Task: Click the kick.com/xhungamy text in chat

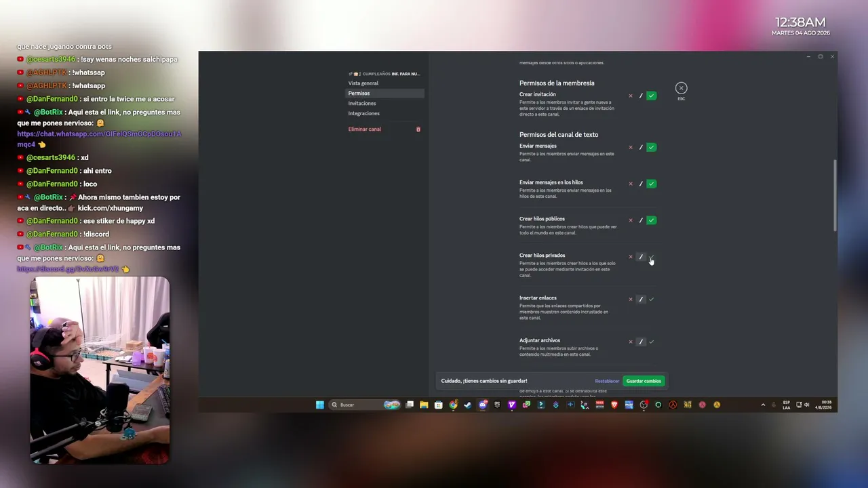Action: click(x=111, y=208)
